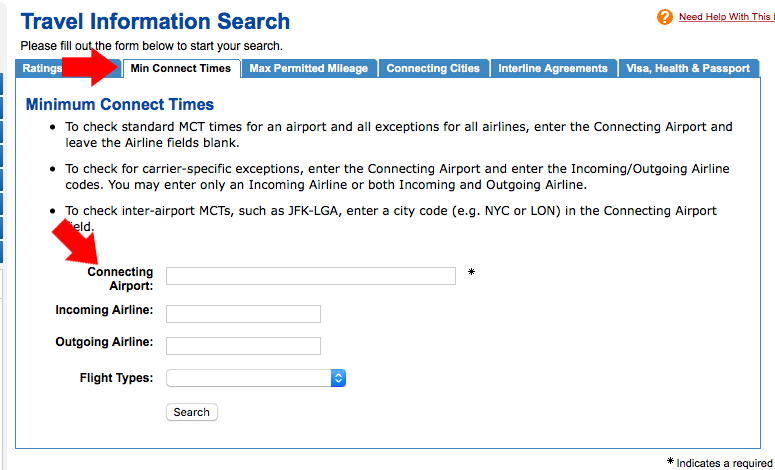The height and width of the screenshot is (470, 775).
Task: Click into the Incoming Airline field
Action: [243, 314]
